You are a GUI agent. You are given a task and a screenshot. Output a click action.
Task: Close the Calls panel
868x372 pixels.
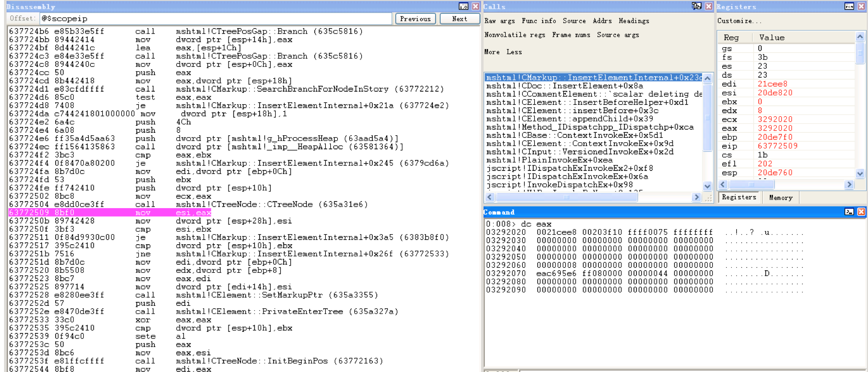[x=709, y=7]
